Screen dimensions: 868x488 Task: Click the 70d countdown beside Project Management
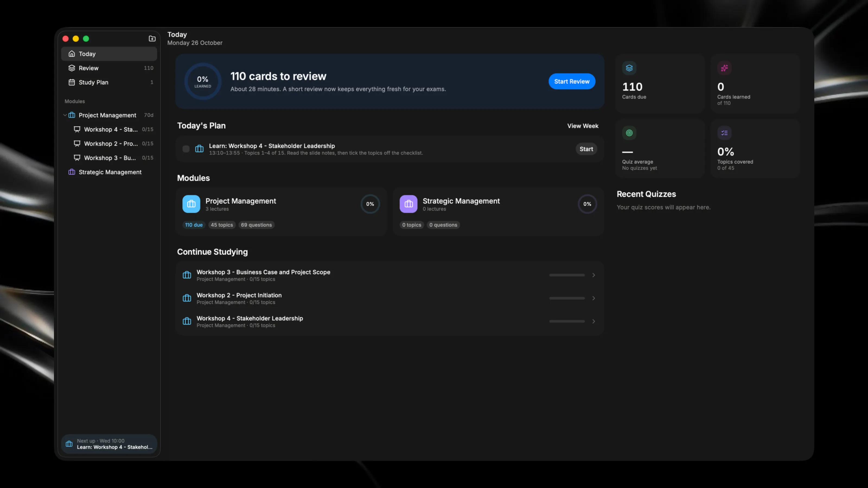(x=149, y=115)
